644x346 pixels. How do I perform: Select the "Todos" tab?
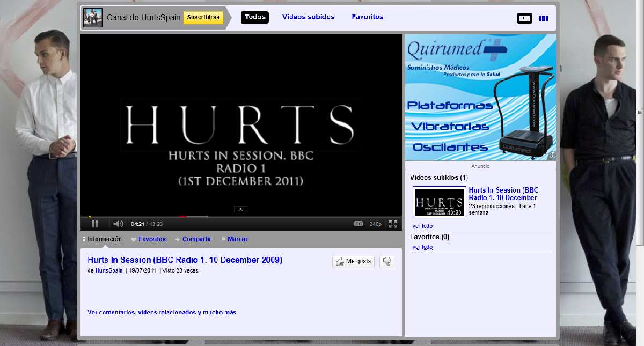254,17
